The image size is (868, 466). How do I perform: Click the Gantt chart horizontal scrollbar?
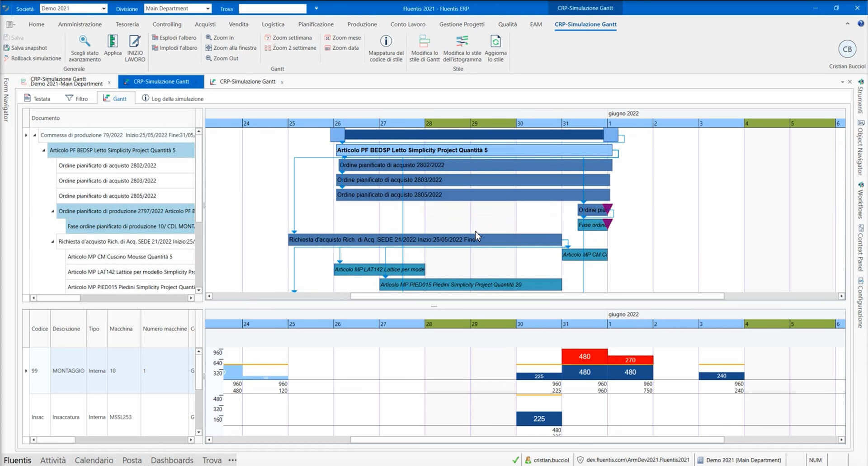[x=537, y=296]
